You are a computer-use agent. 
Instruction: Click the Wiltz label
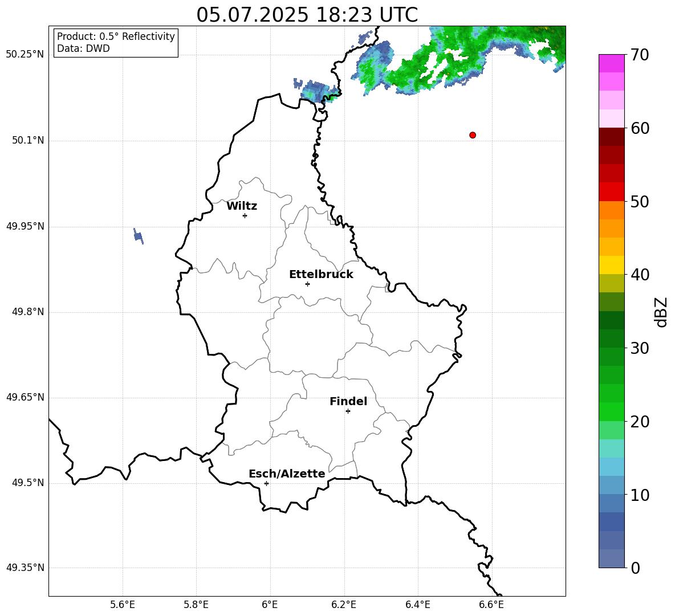pos(242,206)
